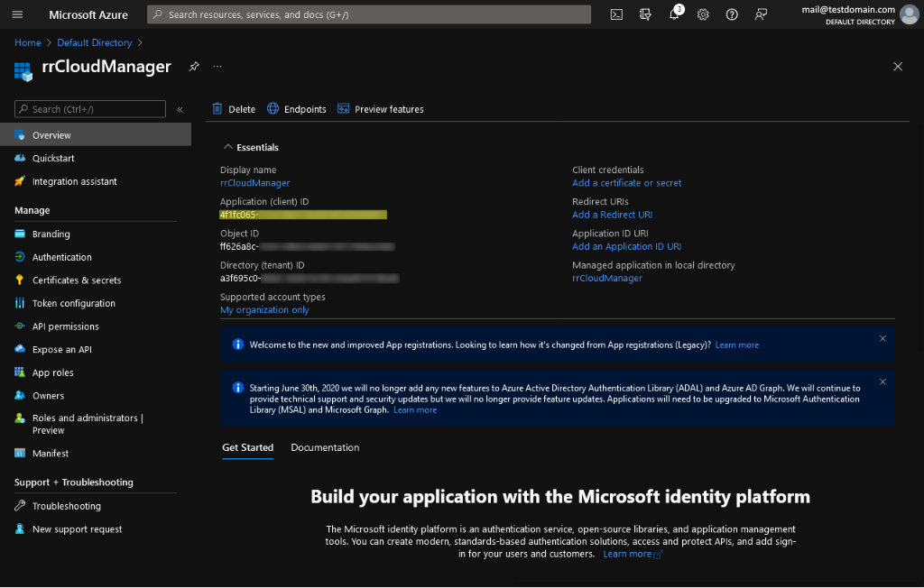Open Cloud Shell from the top bar
The height and width of the screenshot is (588, 924).
(x=616, y=14)
